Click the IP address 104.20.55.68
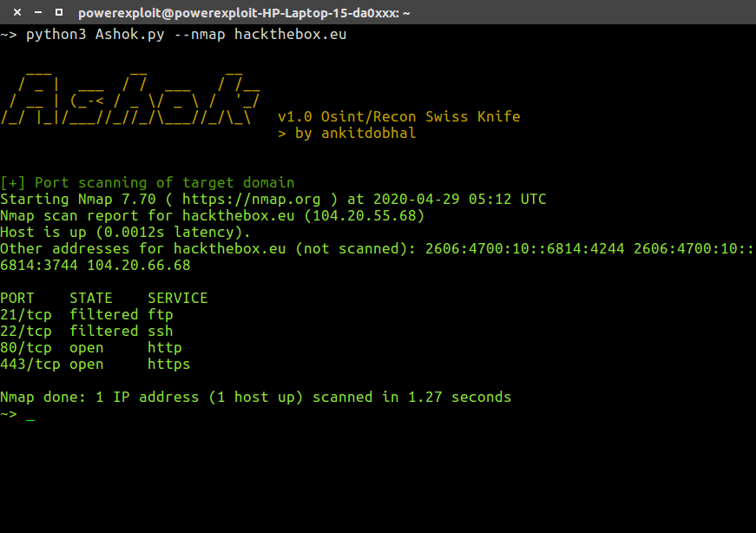The width and height of the screenshot is (756, 533). tap(364, 215)
